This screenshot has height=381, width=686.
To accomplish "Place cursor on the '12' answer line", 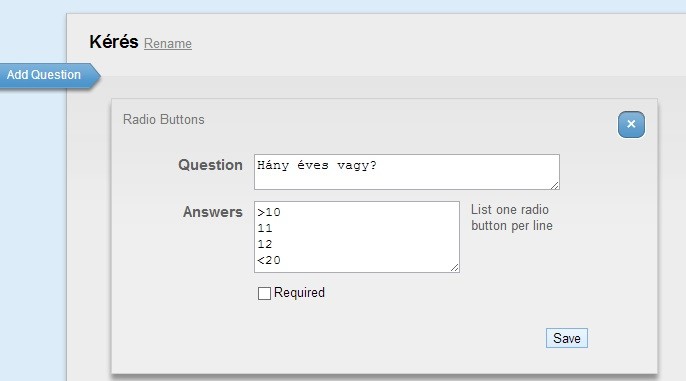I will click(x=265, y=244).
